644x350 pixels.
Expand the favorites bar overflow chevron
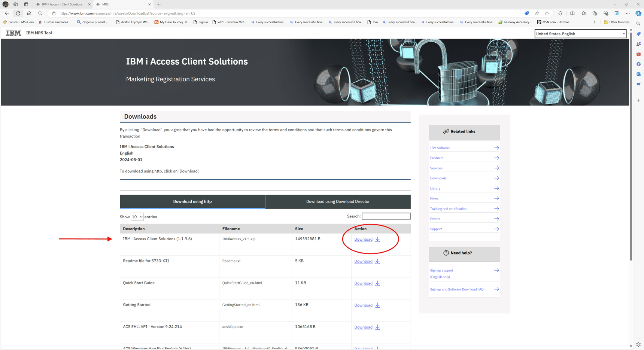point(595,22)
